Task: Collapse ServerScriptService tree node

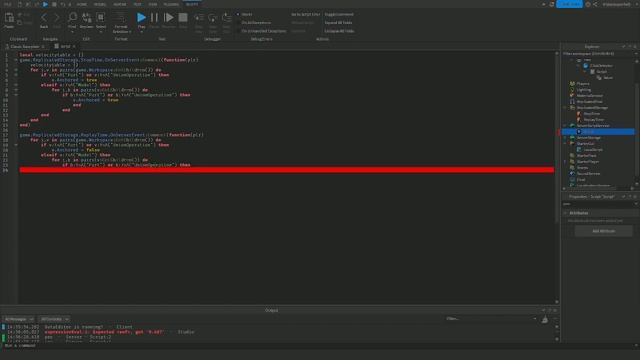Action: pos(565,126)
